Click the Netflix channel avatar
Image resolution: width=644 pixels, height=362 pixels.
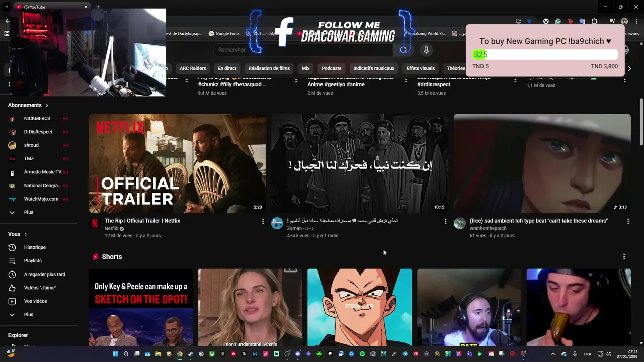click(x=95, y=223)
